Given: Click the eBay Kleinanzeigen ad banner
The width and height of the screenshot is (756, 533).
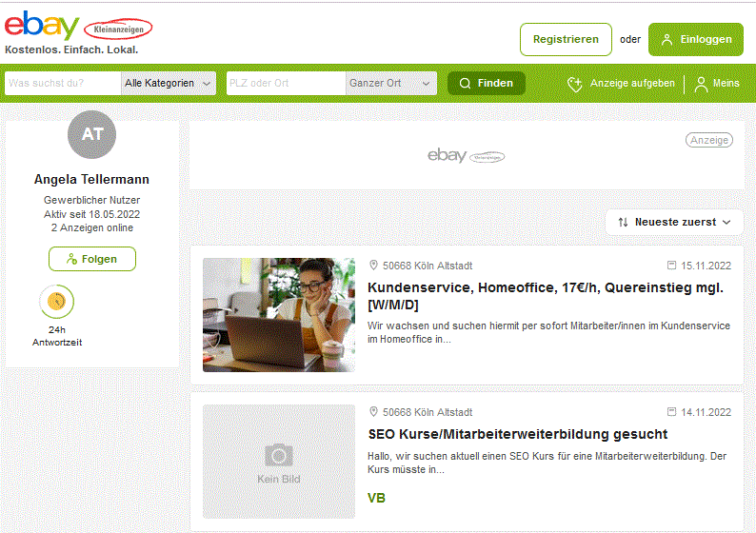Looking at the screenshot, I should click(467, 155).
